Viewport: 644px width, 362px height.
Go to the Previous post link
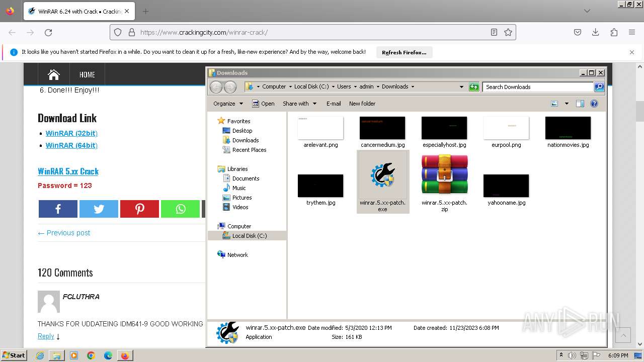tap(64, 233)
